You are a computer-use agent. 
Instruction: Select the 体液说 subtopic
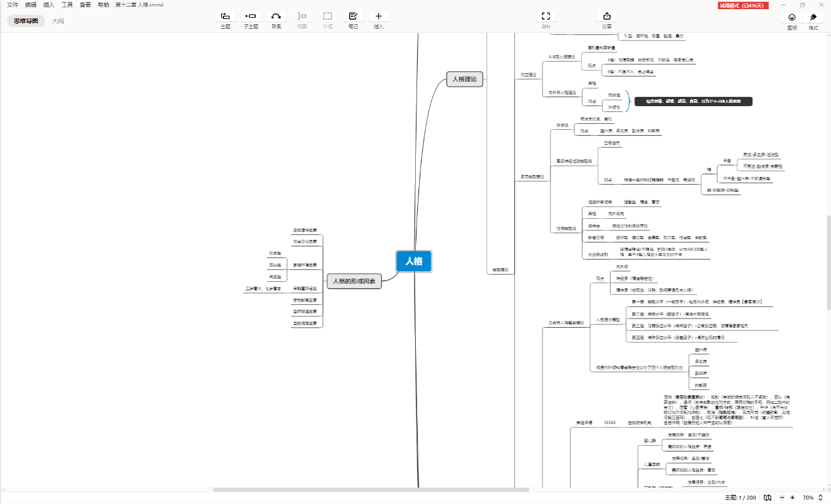pos(563,125)
